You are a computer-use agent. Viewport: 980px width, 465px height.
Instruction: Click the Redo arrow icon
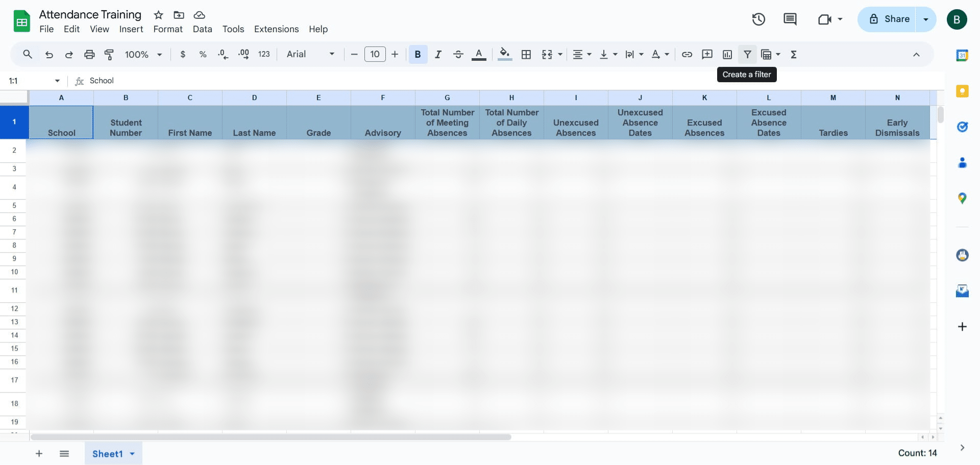(69, 54)
